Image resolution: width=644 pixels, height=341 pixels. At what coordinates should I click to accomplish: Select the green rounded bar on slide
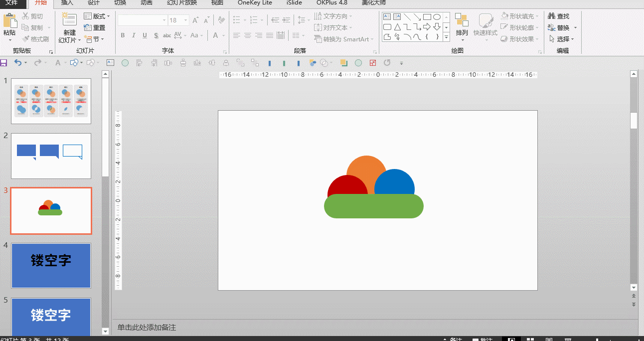pyautogui.click(x=374, y=206)
